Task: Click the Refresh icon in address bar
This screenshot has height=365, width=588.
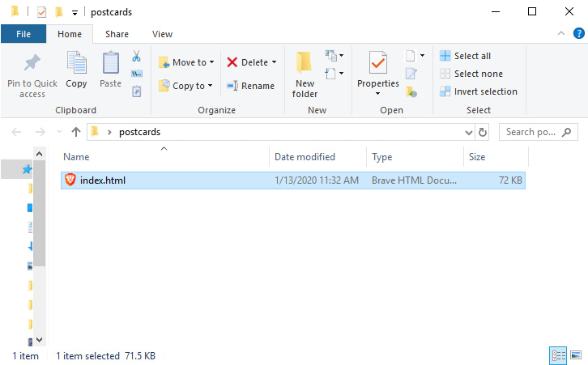Action: tap(483, 132)
